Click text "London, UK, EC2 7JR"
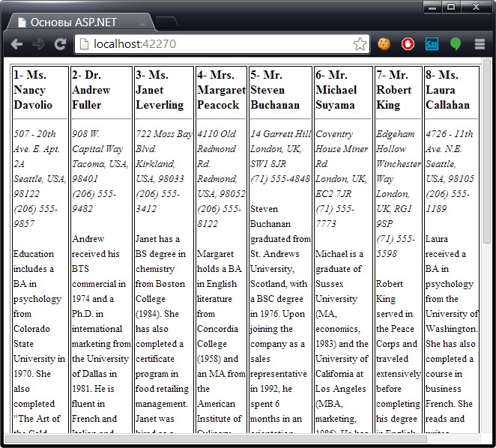 341,187
